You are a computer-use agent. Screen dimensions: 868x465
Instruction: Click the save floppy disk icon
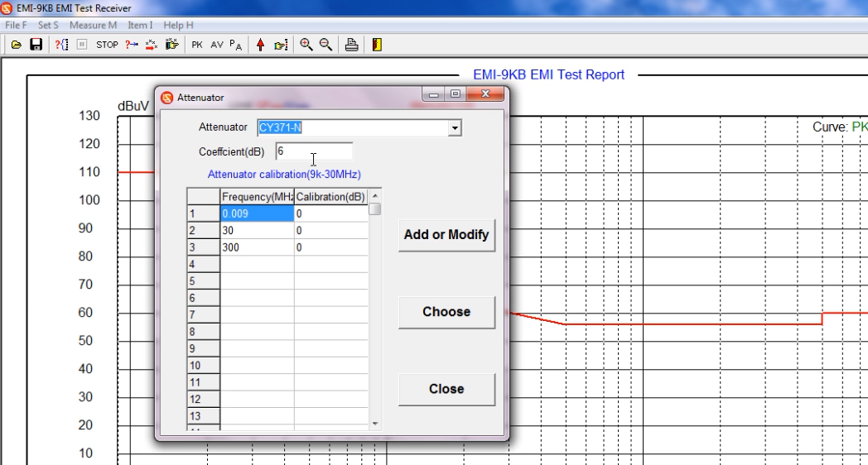[36, 45]
